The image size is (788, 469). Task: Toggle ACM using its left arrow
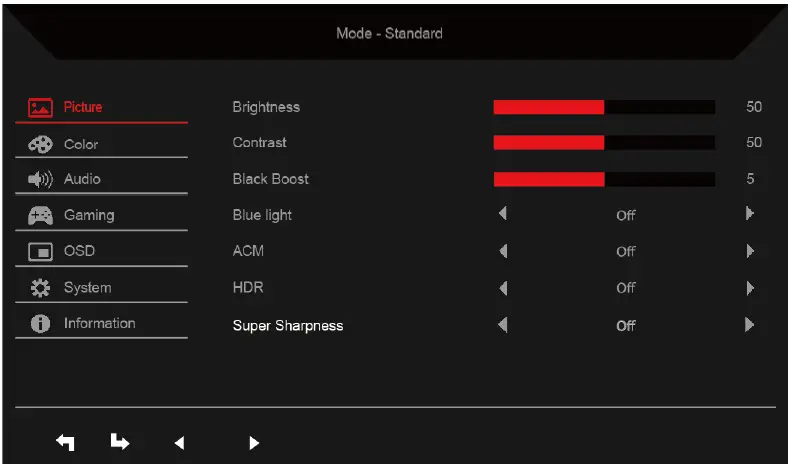pyautogui.click(x=503, y=251)
